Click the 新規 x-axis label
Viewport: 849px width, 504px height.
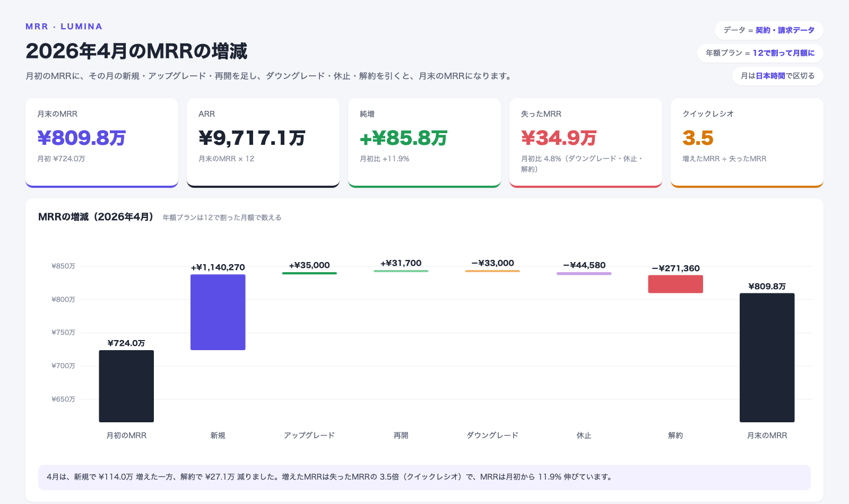pos(218,436)
